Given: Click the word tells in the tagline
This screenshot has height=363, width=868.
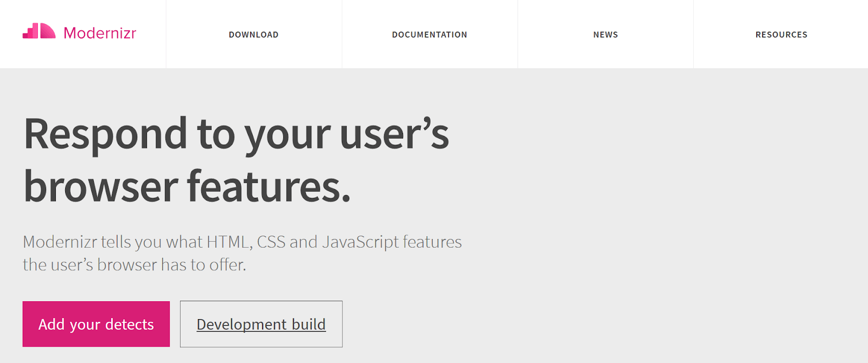Looking at the screenshot, I should click(x=116, y=242).
